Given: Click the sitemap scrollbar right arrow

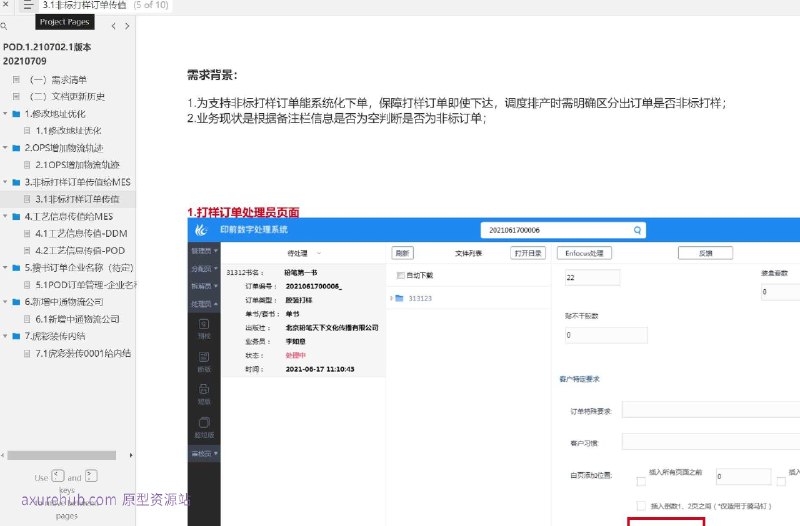Looking at the screenshot, I should coord(131,455).
